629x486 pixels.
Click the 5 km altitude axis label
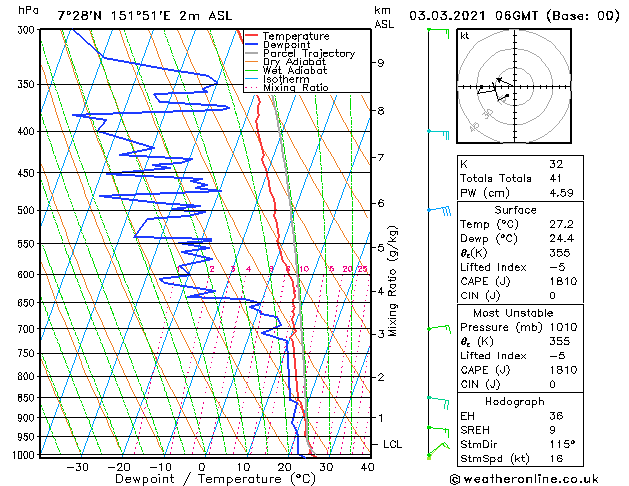381,248
